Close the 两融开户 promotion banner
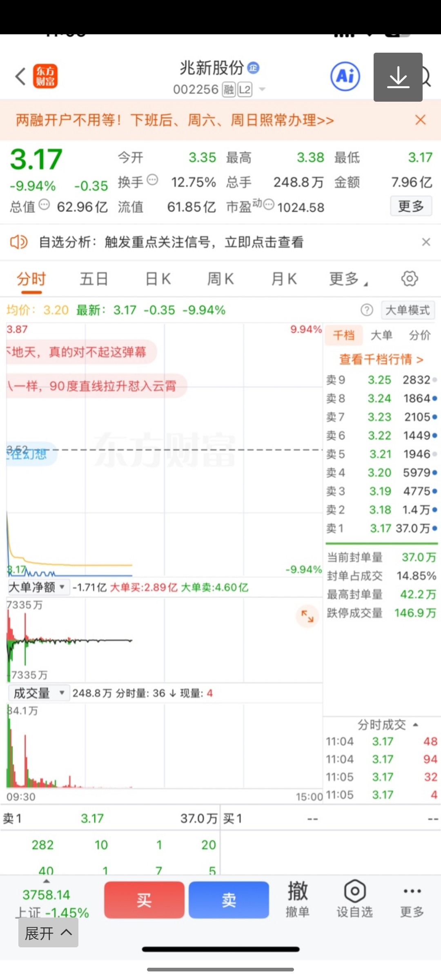 420,120
